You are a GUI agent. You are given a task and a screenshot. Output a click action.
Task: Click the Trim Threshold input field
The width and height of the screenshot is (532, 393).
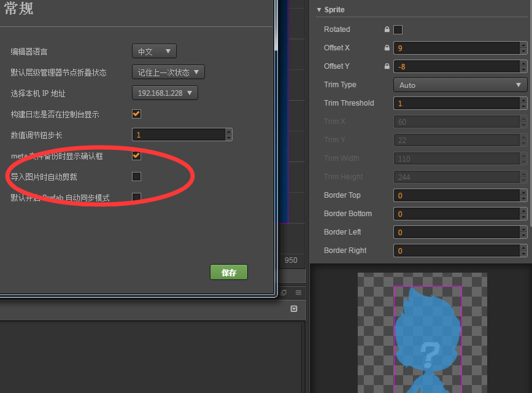457,103
